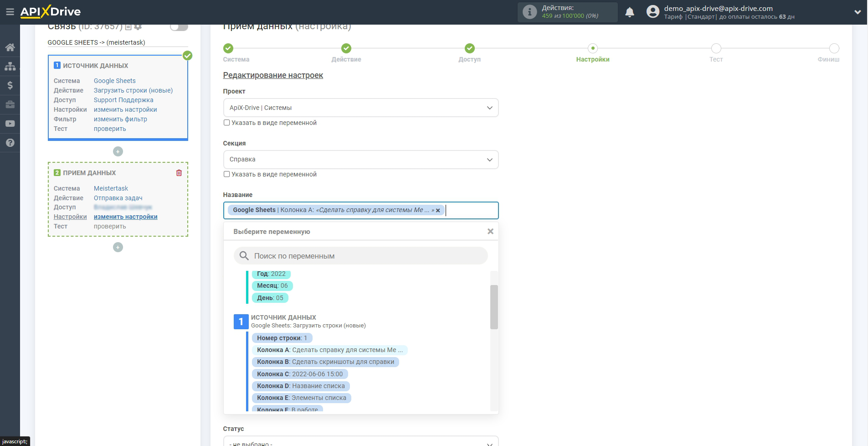Screen dimensions: 868x446
Task: Click the variable list scrollbar
Action: pos(494,307)
